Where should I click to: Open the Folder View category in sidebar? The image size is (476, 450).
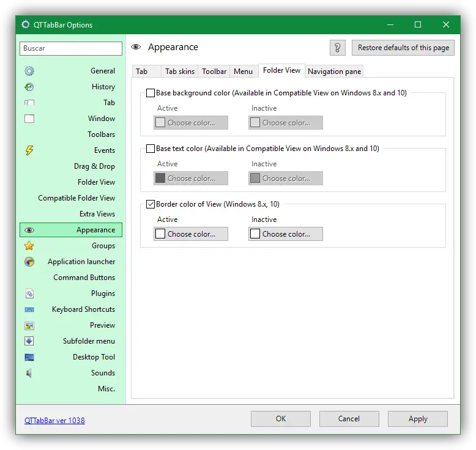click(x=96, y=182)
